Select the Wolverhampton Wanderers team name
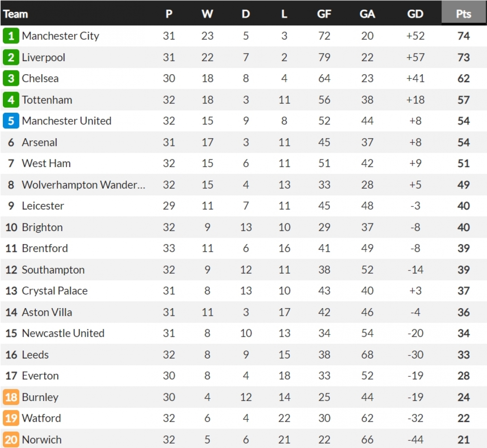Image resolution: width=487 pixels, height=448 pixels. coord(83,185)
